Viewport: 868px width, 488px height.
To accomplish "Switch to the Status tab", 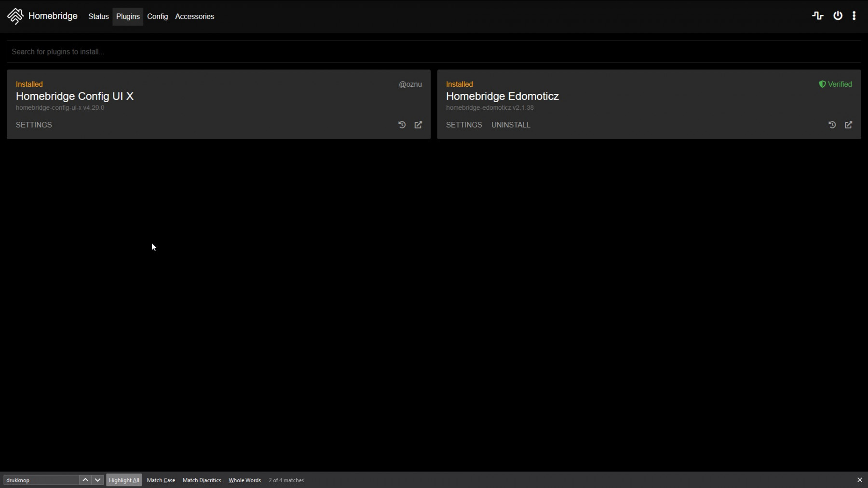I will click(x=98, y=16).
